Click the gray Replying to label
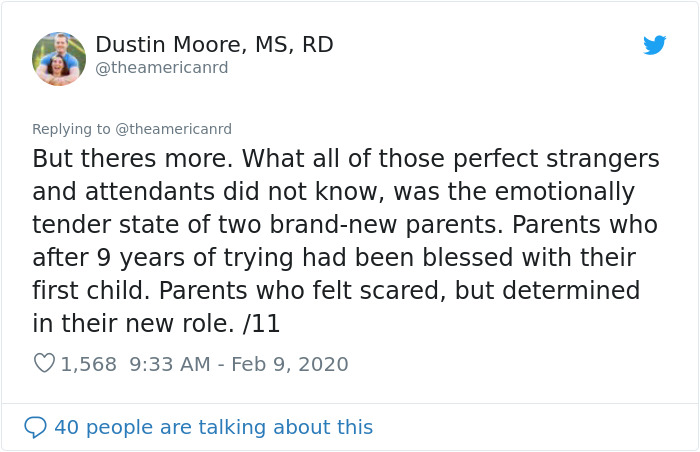The height and width of the screenshot is (452, 700). (71, 130)
